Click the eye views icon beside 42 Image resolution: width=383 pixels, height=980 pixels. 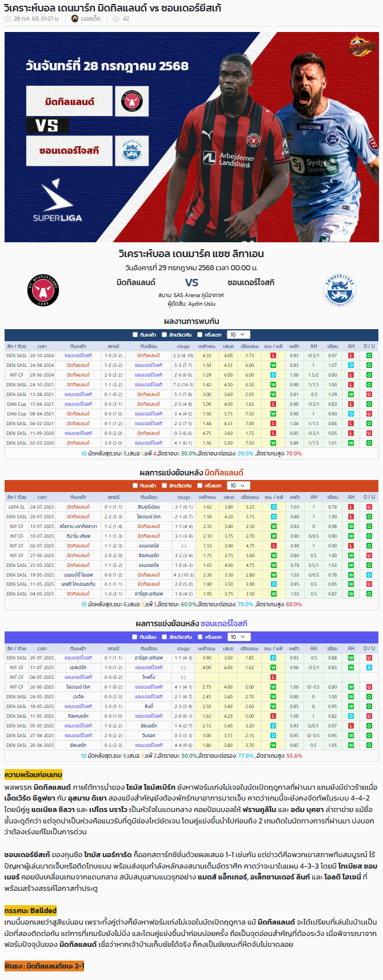click(x=116, y=19)
